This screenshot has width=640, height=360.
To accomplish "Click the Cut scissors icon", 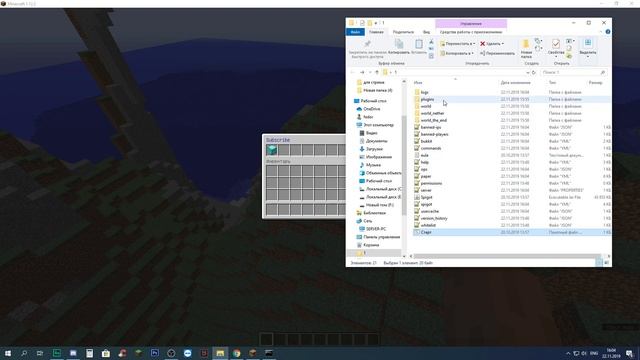I will [431, 42].
